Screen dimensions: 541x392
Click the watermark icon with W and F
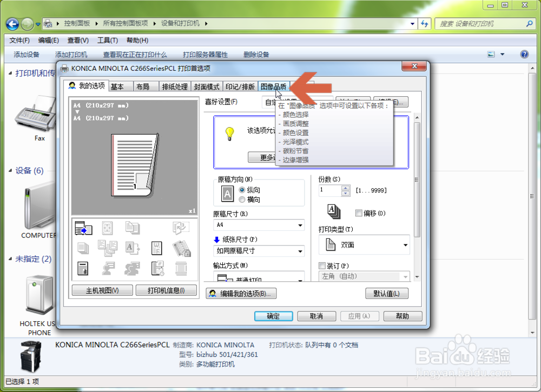157,248
